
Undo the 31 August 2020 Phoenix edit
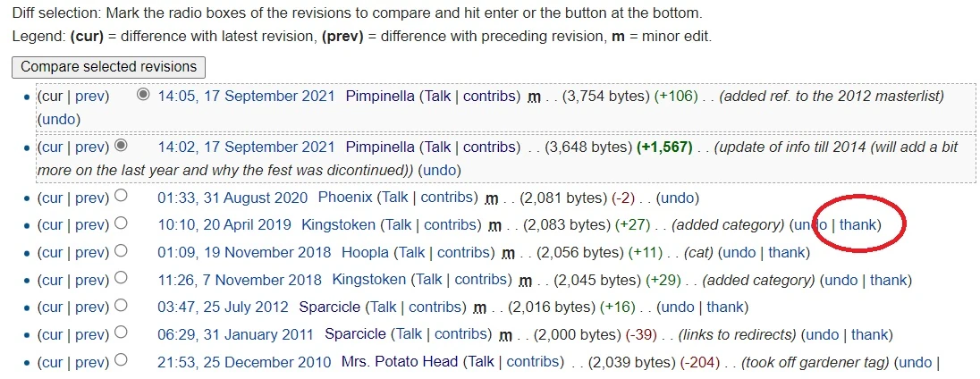coord(677,198)
